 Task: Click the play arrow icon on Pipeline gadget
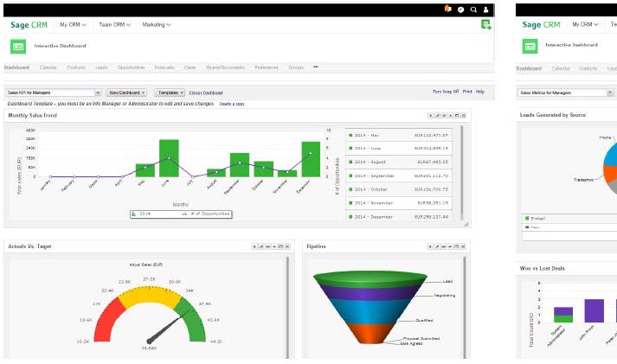[430, 246]
